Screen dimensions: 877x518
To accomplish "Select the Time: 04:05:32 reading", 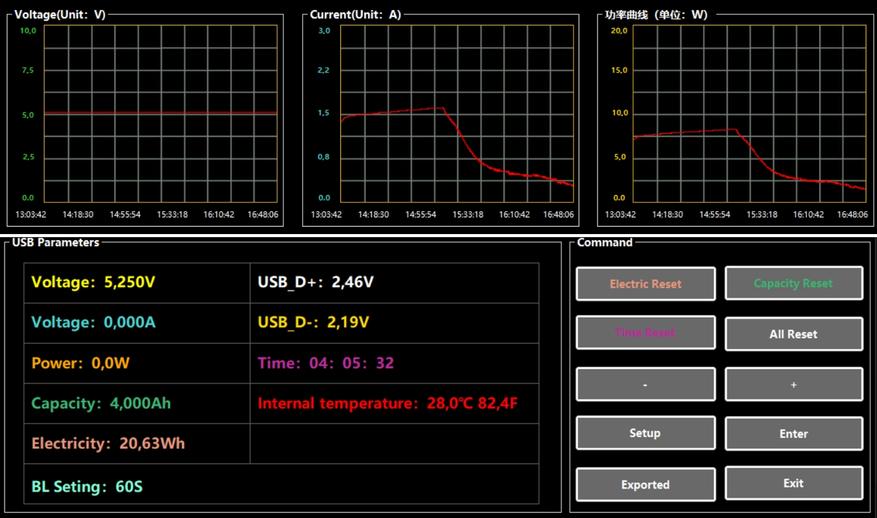I will [326, 363].
